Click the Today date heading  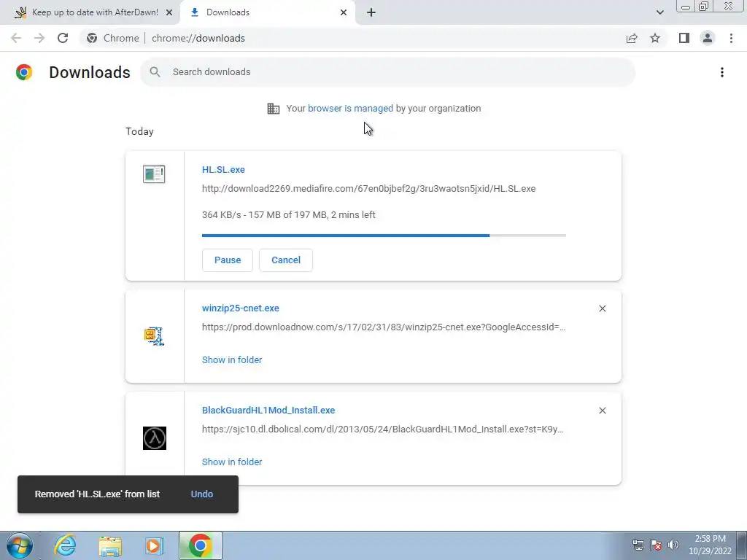tap(139, 131)
